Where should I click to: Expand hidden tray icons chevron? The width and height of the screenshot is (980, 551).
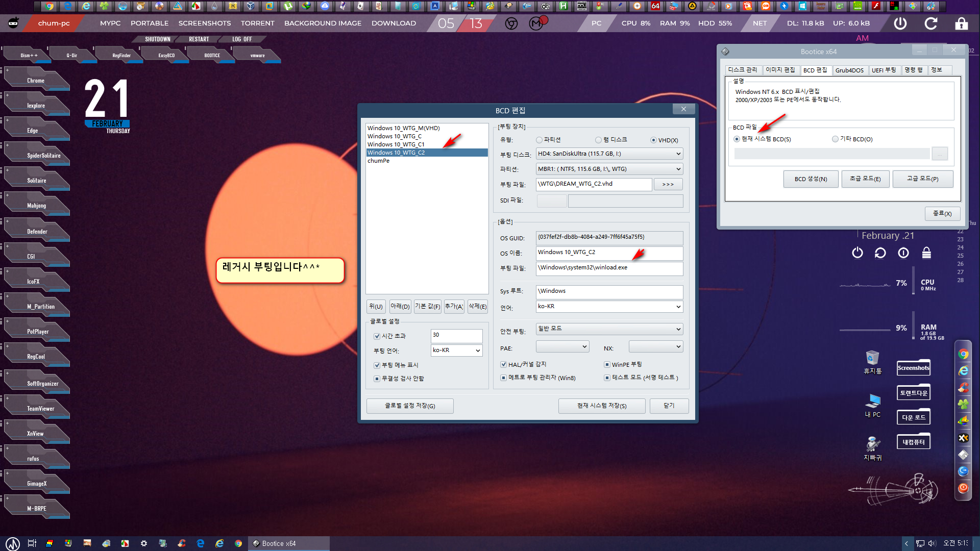pyautogui.click(x=906, y=543)
